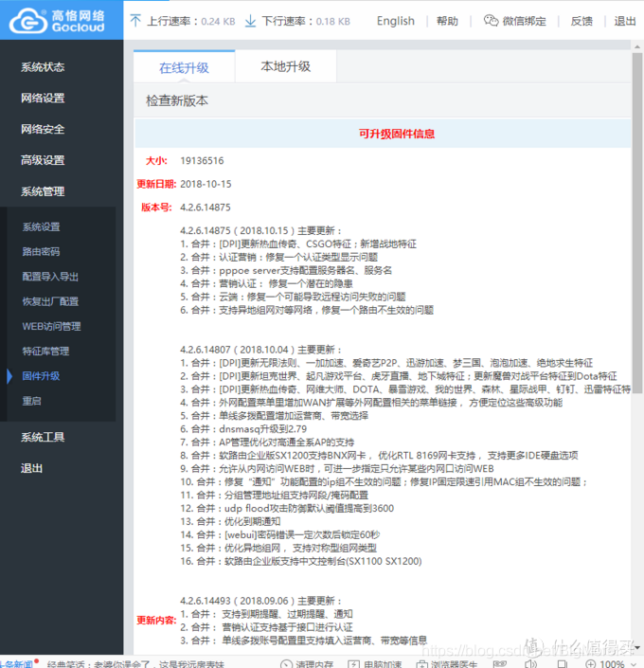Click the 4.2.6.14807 (2018.10.04) changelog heading
This screenshot has width=644, height=668.
tap(260, 350)
